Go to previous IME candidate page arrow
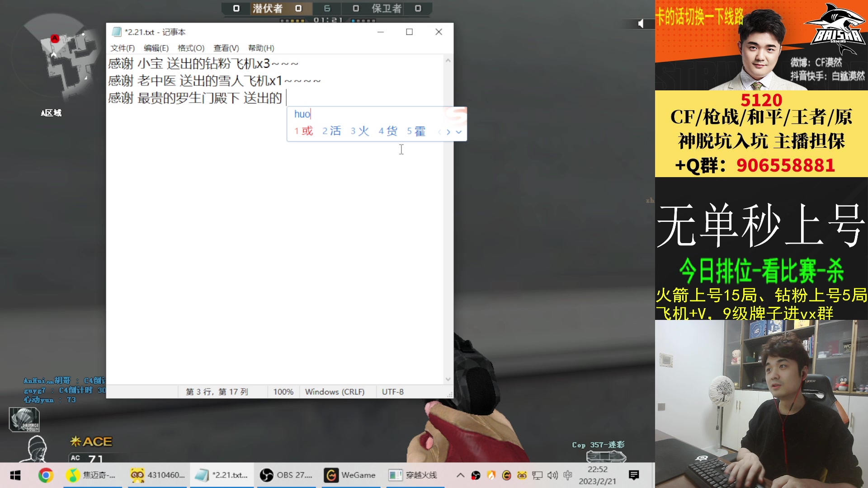This screenshot has height=488, width=868. click(x=439, y=132)
